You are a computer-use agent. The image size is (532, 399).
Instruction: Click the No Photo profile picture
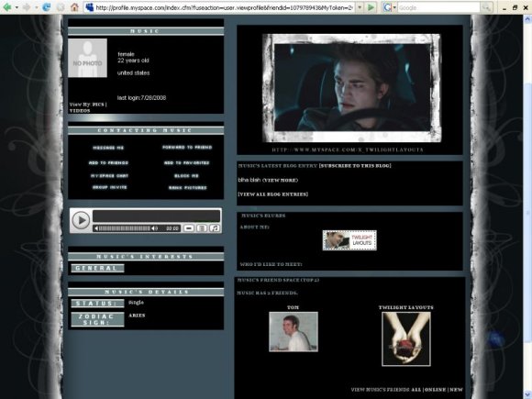87,58
